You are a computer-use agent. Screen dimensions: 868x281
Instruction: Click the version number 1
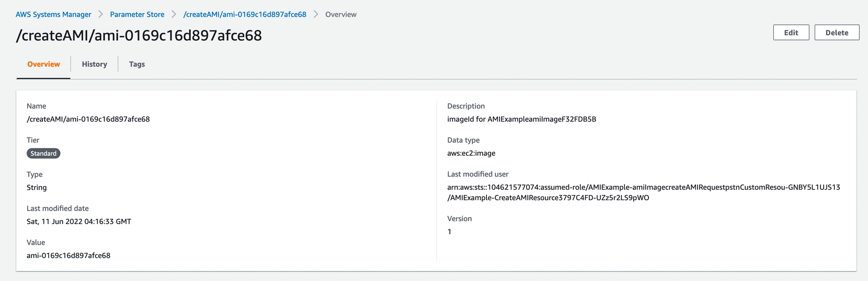tap(450, 232)
